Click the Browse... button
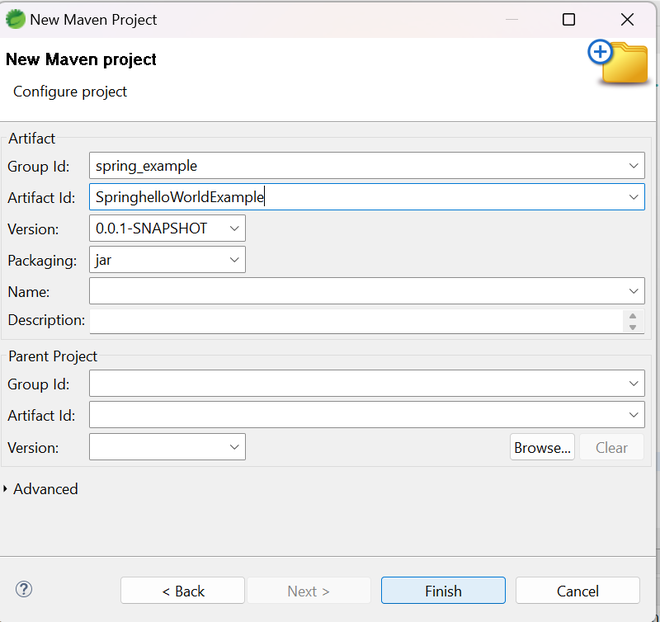This screenshot has height=622, width=660. 542,447
